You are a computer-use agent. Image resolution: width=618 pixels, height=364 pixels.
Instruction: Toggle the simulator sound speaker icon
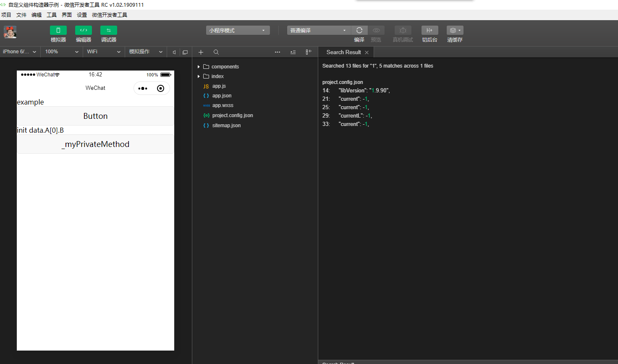point(174,52)
